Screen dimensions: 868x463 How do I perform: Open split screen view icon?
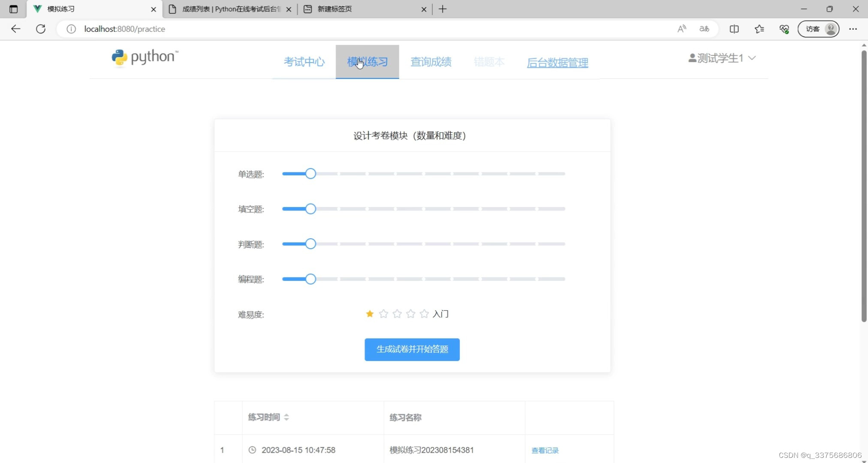[734, 29]
